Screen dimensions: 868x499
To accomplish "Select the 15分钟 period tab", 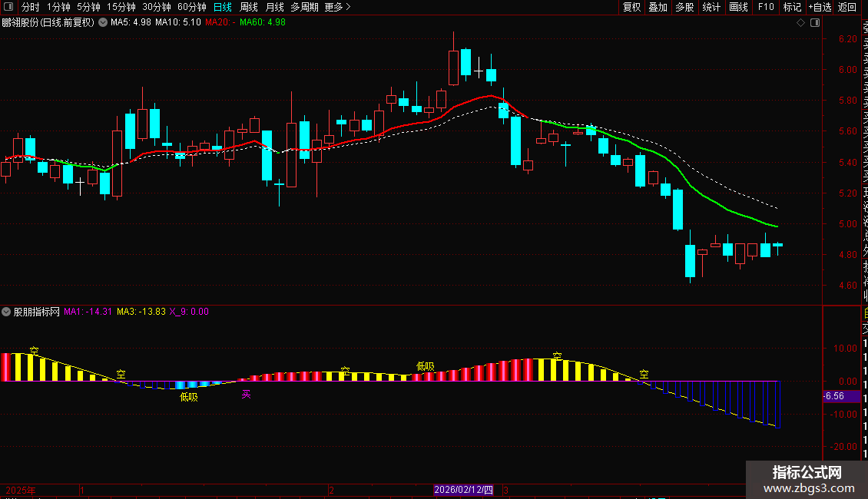I will coord(121,7).
